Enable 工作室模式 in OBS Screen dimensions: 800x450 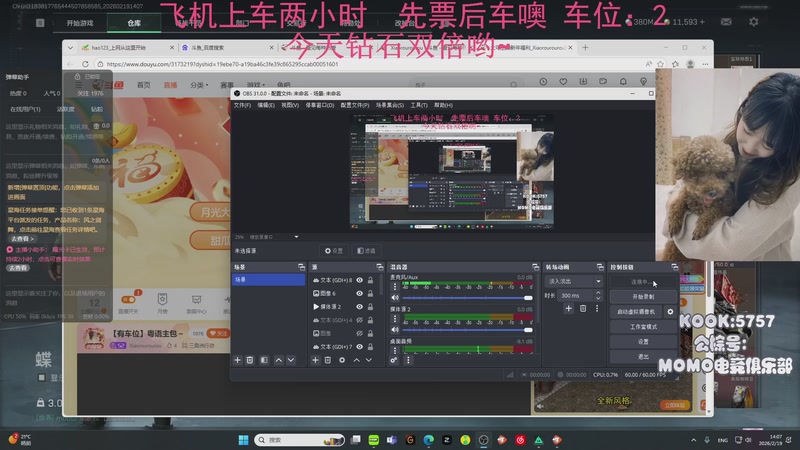(x=643, y=327)
